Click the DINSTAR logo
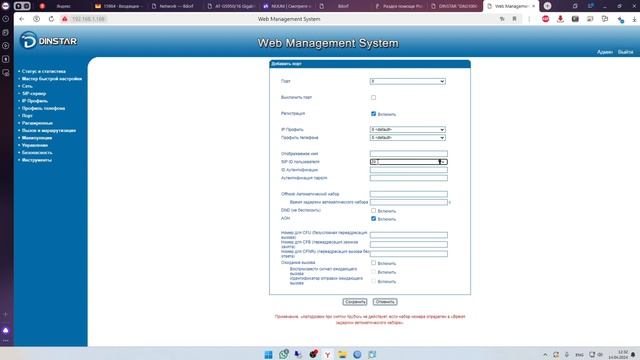 tap(49, 40)
